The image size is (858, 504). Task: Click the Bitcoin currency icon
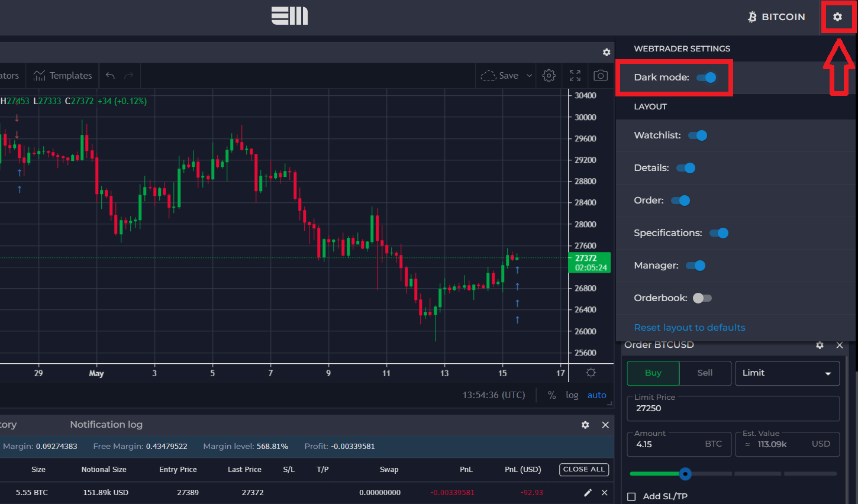pyautogui.click(x=752, y=17)
